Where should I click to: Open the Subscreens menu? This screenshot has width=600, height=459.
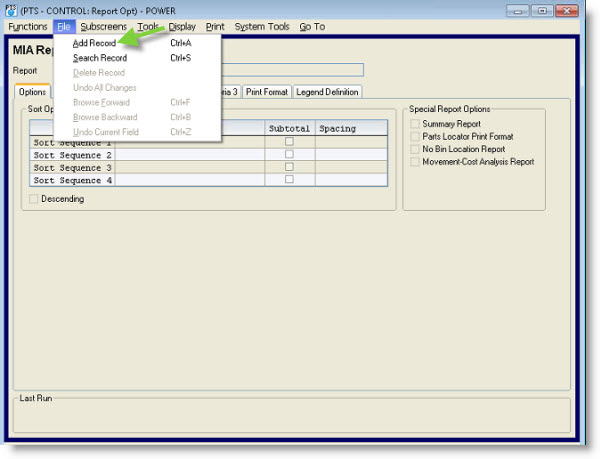click(x=103, y=27)
